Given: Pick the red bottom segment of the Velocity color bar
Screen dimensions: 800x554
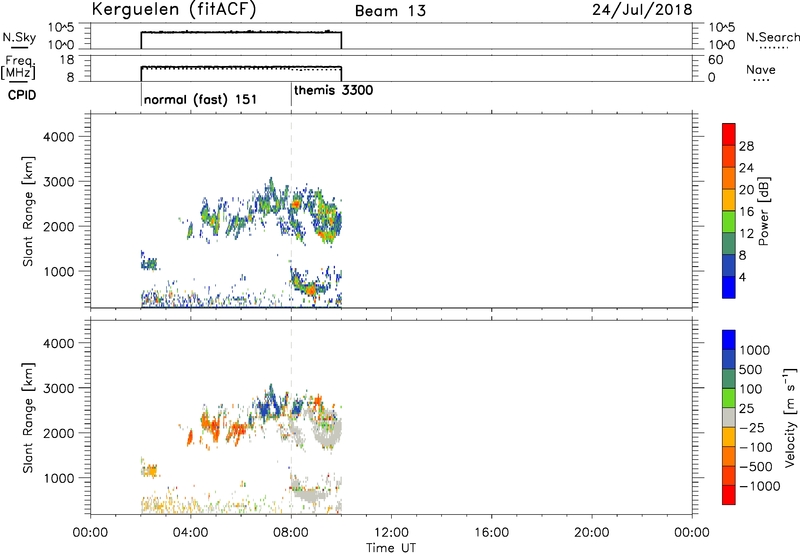Looking at the screenshot, I should 729,495.
